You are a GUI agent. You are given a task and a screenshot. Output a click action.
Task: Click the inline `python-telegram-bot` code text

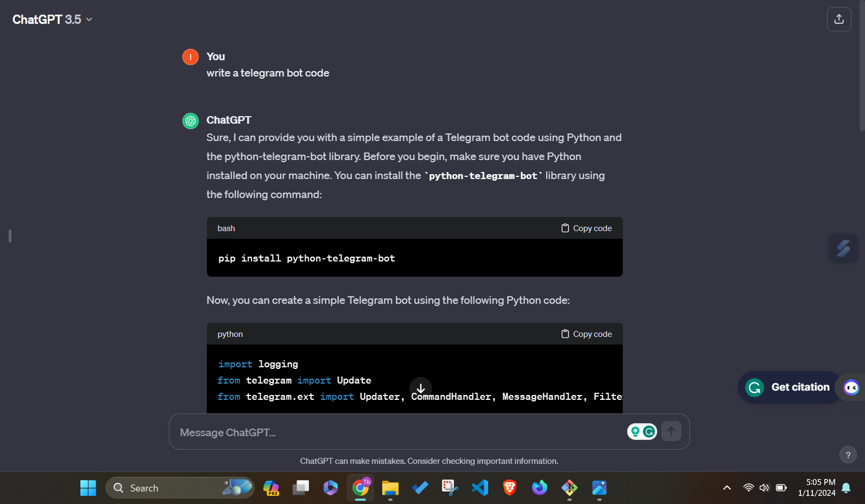tap(483, 176)
